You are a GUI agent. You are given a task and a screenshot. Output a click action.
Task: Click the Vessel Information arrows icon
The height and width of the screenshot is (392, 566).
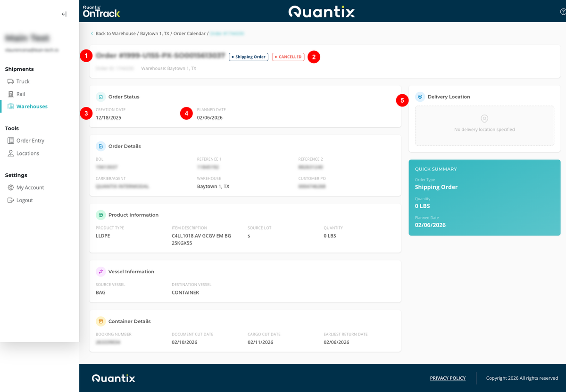[x=100, y=271]
